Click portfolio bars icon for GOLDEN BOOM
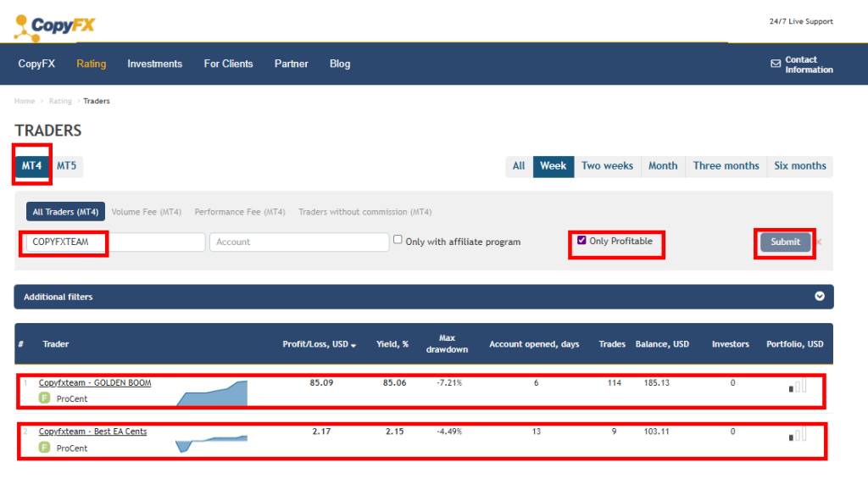The height and width of the screenshot is (490, 868). pos(798,386)
